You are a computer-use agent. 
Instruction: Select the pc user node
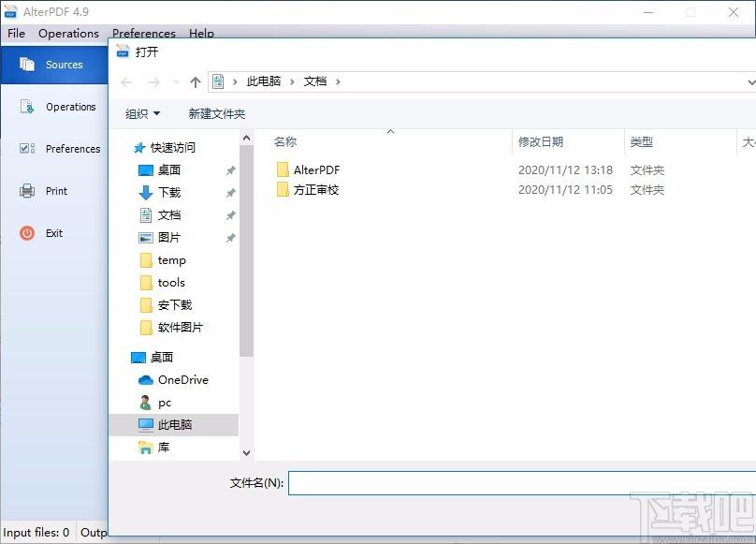[165, 403]
